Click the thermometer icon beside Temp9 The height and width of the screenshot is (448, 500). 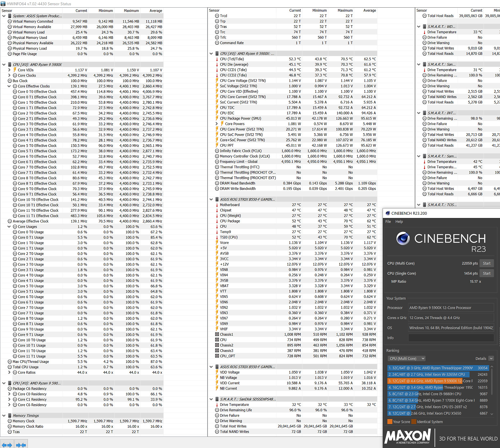[x=217, y=232]
